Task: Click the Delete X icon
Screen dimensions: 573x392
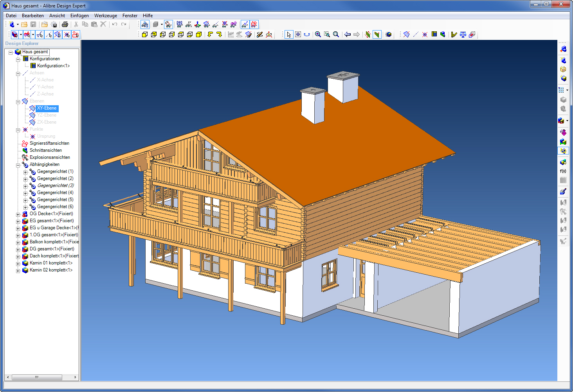Action: (x=103, y=24)
